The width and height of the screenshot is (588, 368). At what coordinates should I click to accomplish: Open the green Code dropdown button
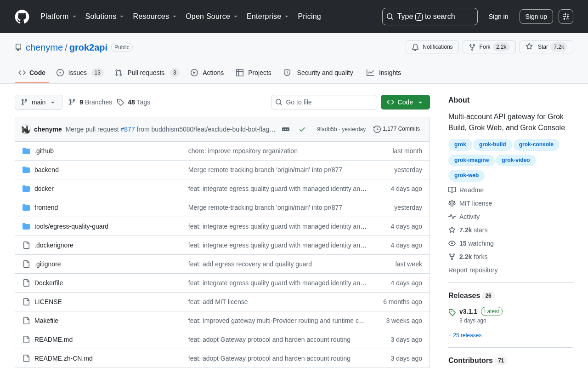[x=405, y=102]
